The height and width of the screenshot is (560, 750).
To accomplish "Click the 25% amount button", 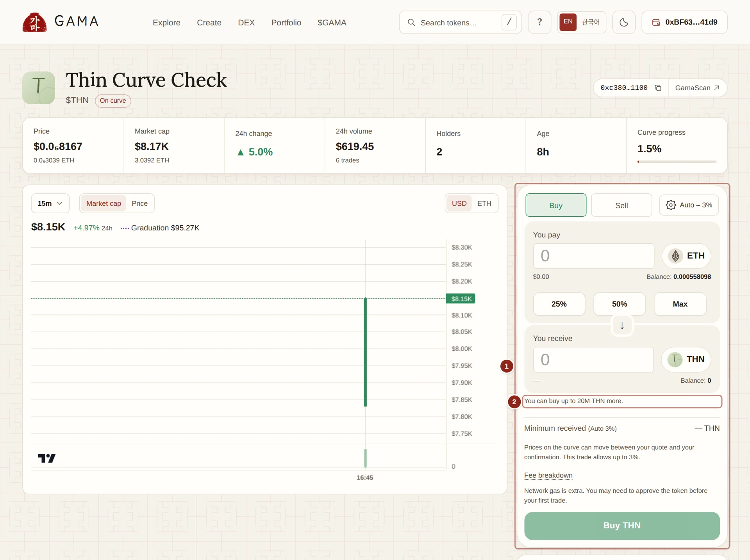I will [559, 304].
